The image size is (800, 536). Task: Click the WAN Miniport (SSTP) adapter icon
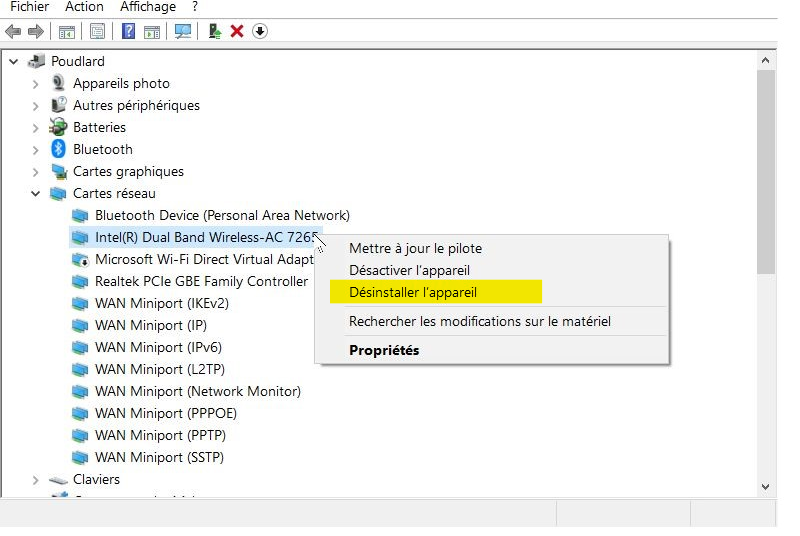80,457
